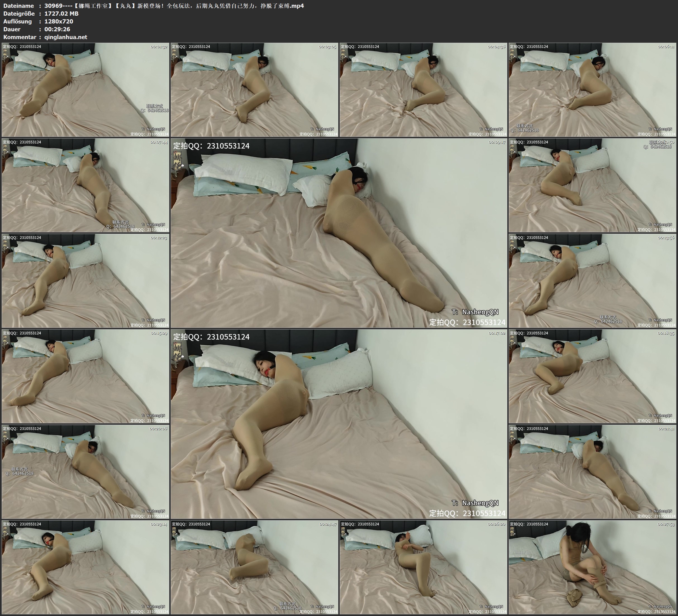Click the thumbnail timestamped 00:01:32
This screenshot has width=678, height=616.
(85, 90)
